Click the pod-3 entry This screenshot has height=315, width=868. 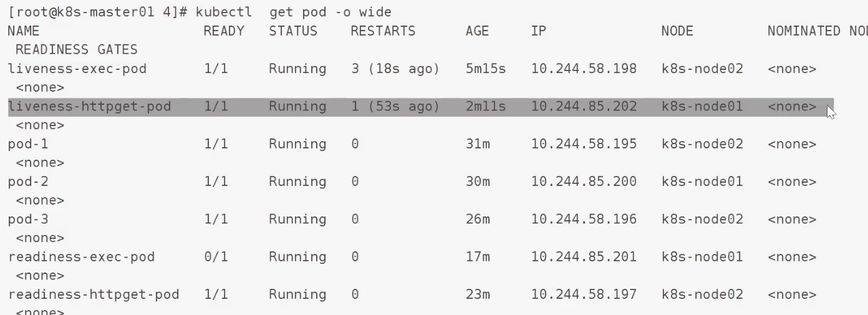pyautogui.click(x=28, y=219)
